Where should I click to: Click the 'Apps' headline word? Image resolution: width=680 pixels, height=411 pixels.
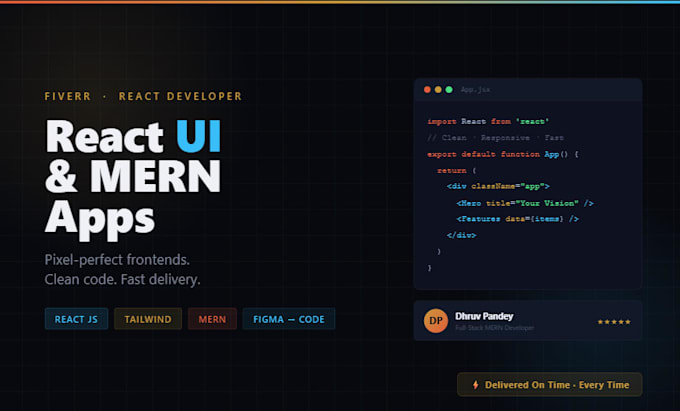pyautogui.click(x=100, y=219)
